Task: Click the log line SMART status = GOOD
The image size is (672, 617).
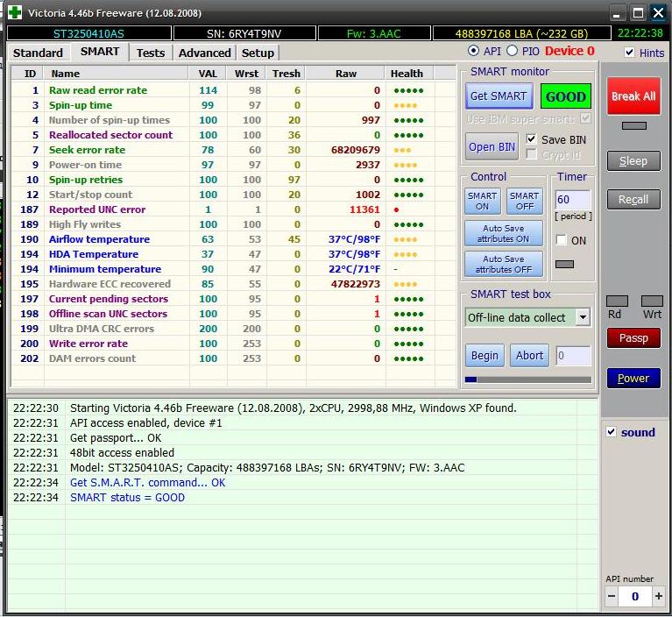Action: tap(127, 498)
